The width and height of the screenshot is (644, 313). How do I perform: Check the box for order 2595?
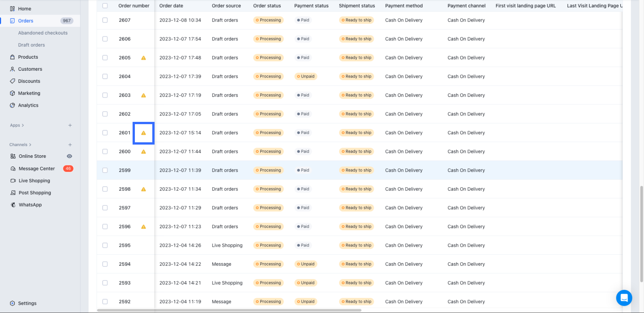coord(105,245)
